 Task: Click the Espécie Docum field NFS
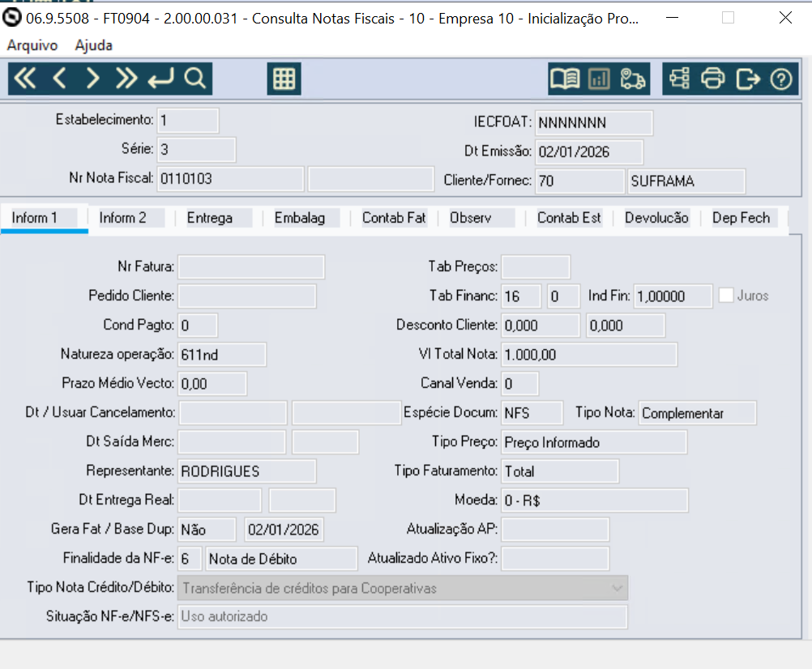click(x=532, y=413)
